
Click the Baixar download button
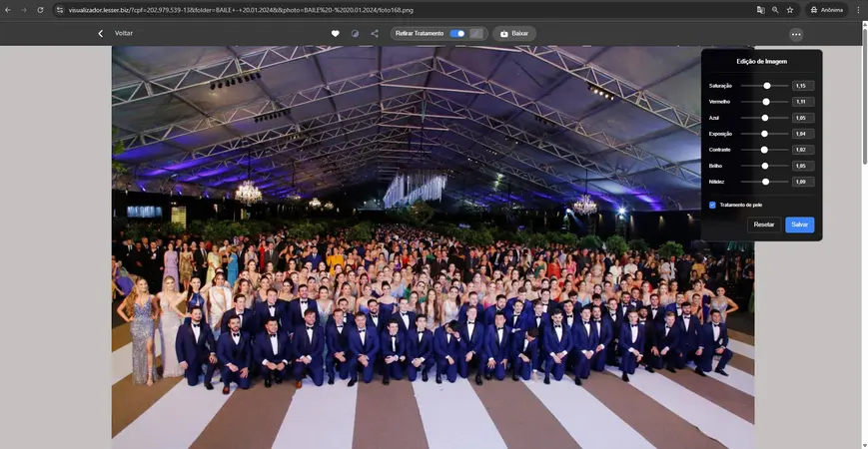513,33
